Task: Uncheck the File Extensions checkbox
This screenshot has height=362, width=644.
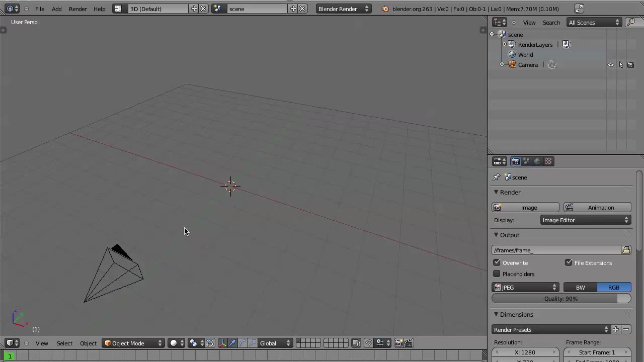Action: coord(569,262)
